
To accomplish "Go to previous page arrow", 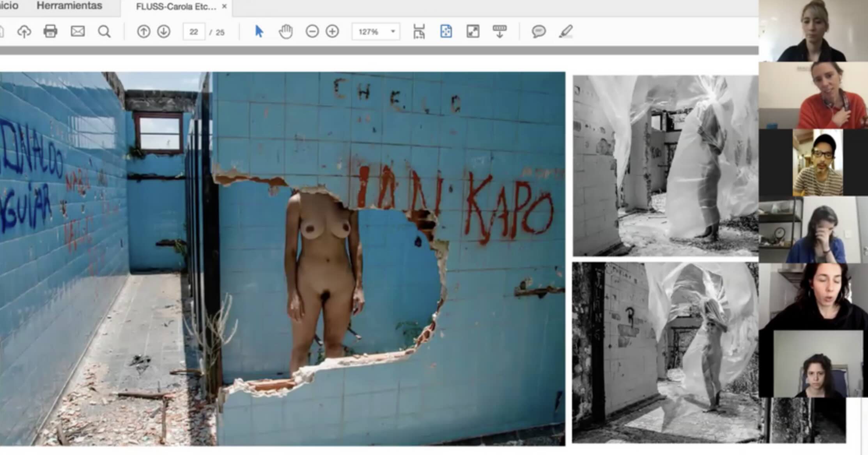I will (x=143, y=32).
